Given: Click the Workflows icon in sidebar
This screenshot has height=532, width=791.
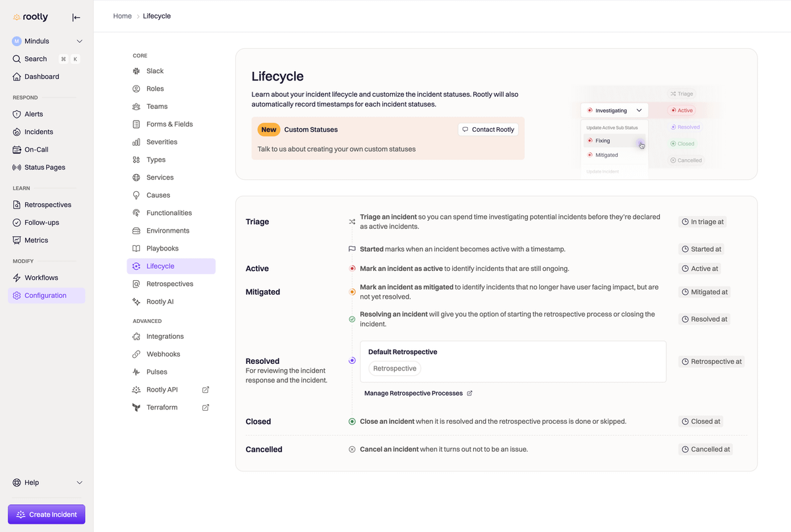Looking at the screenshot, I should 17,278.
